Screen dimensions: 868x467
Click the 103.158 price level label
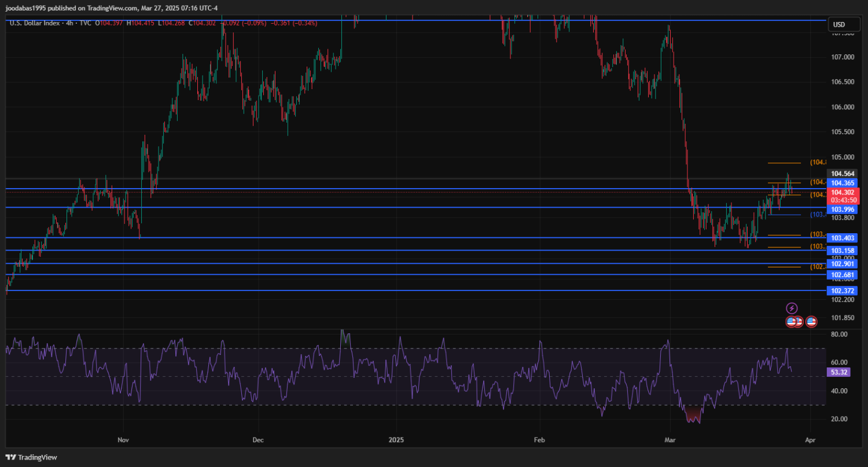(x=842, y=251)
